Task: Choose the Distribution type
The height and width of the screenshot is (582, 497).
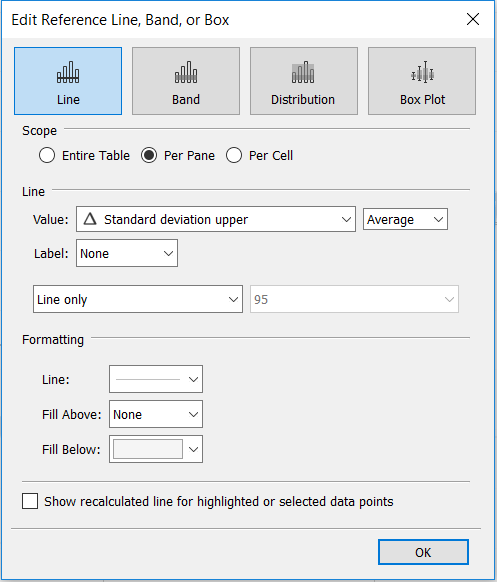Action: click(304, 81)
